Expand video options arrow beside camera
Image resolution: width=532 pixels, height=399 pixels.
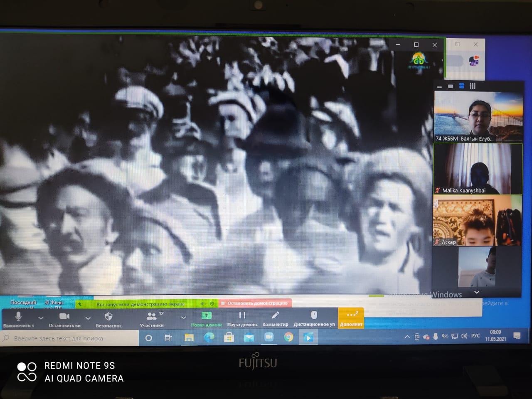pos(88,318)
